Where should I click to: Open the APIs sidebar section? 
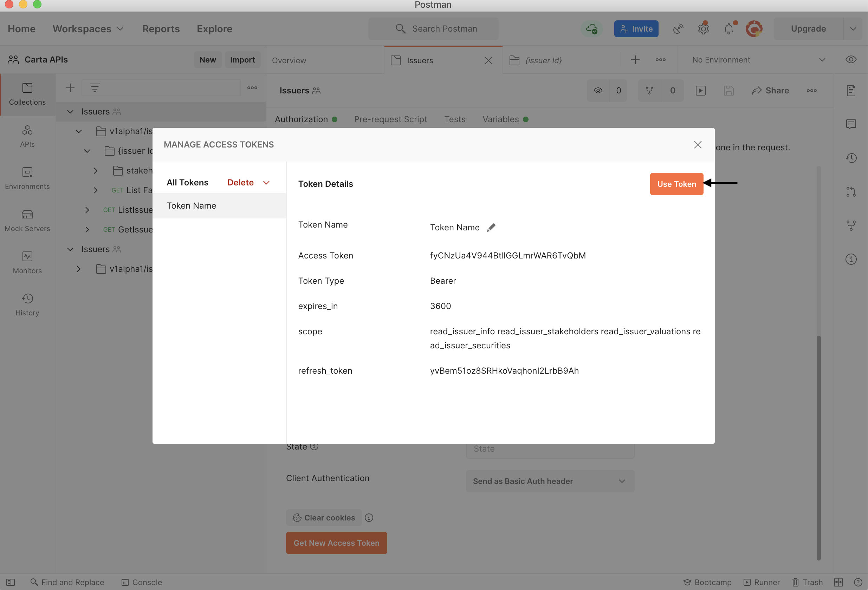[x=27, y=137]
